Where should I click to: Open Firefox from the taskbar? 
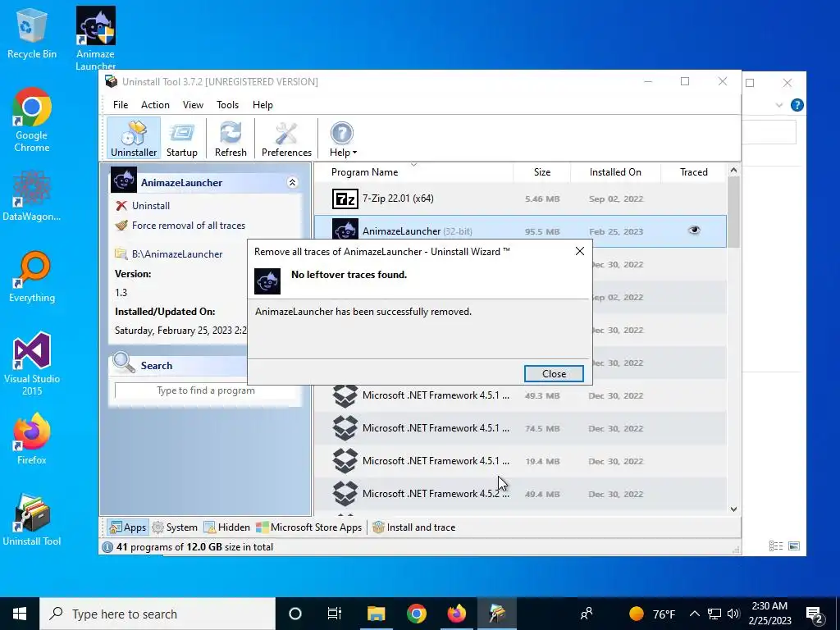coord(456,614)
